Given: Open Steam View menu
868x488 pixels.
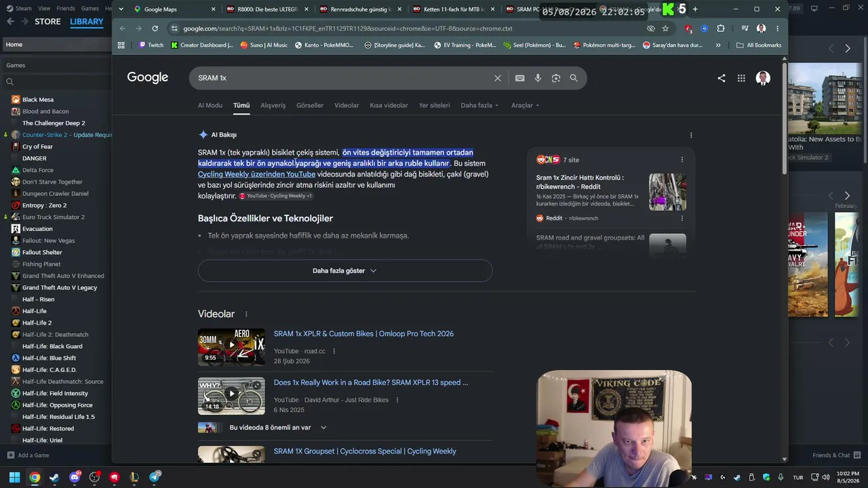Looking at the screenshot, I should pos(44,9).
